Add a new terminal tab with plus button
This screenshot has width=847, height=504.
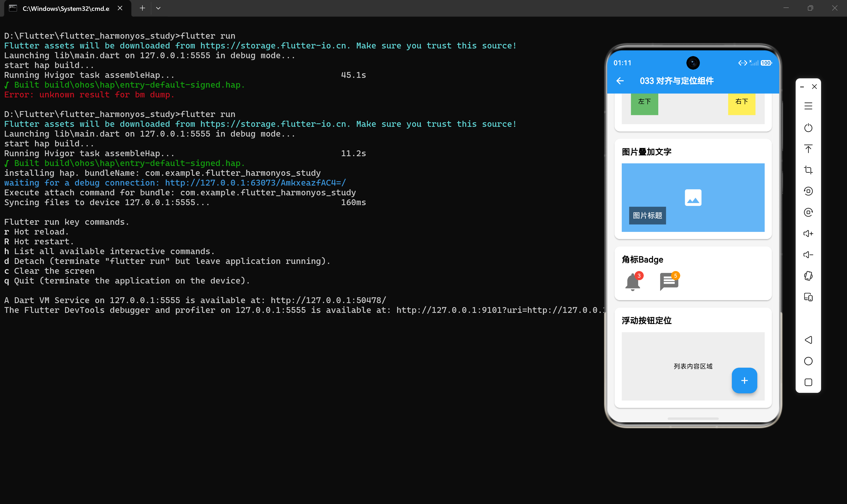(142, 8)
